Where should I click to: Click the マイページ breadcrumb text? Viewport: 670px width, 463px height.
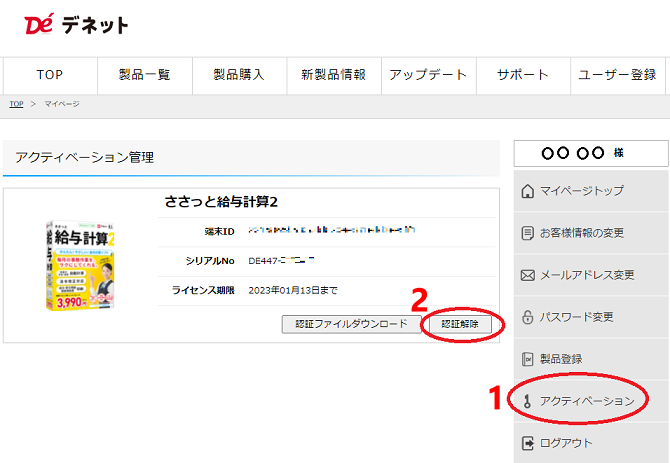[62, 104]
